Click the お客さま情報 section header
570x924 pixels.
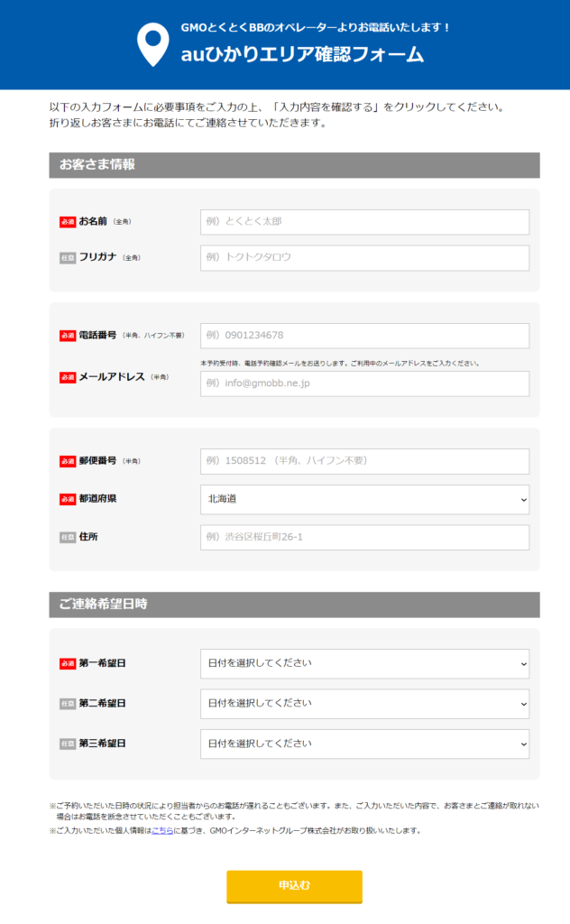coord(294,165)
